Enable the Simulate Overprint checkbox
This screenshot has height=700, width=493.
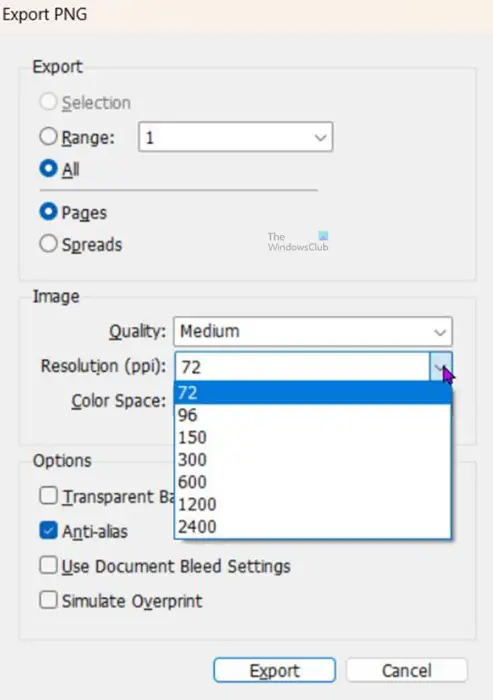click(x=48, y=600)
